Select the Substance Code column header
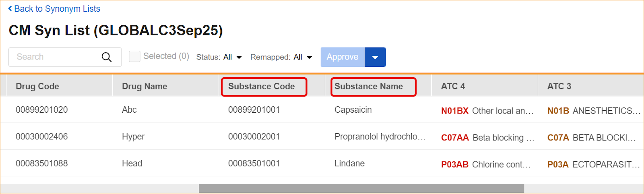 pyautogui.click(x=262, y=86)
